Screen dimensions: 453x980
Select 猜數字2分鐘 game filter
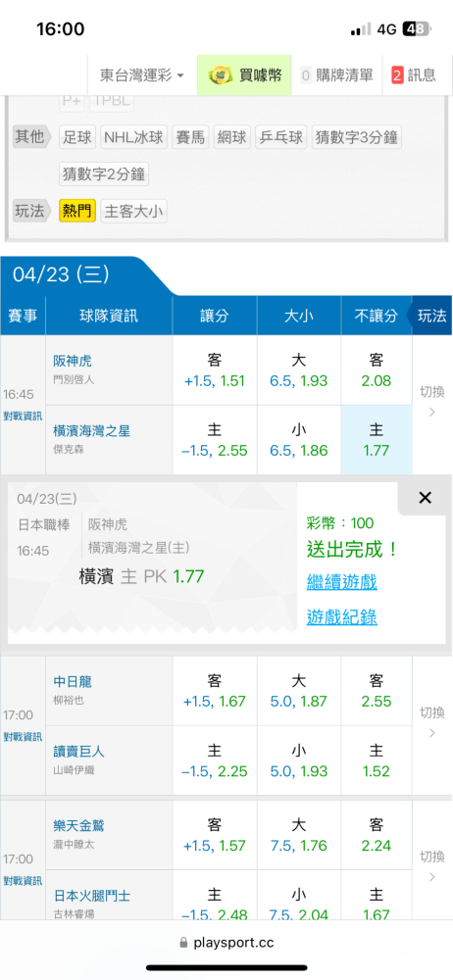tap(105, 173)
